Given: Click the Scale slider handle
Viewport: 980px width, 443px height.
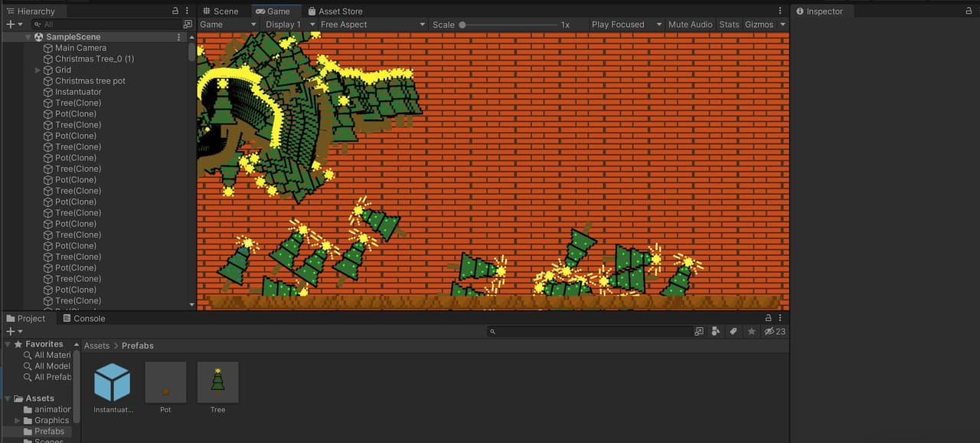Looking at the screenshot, I should click(462, 25).
